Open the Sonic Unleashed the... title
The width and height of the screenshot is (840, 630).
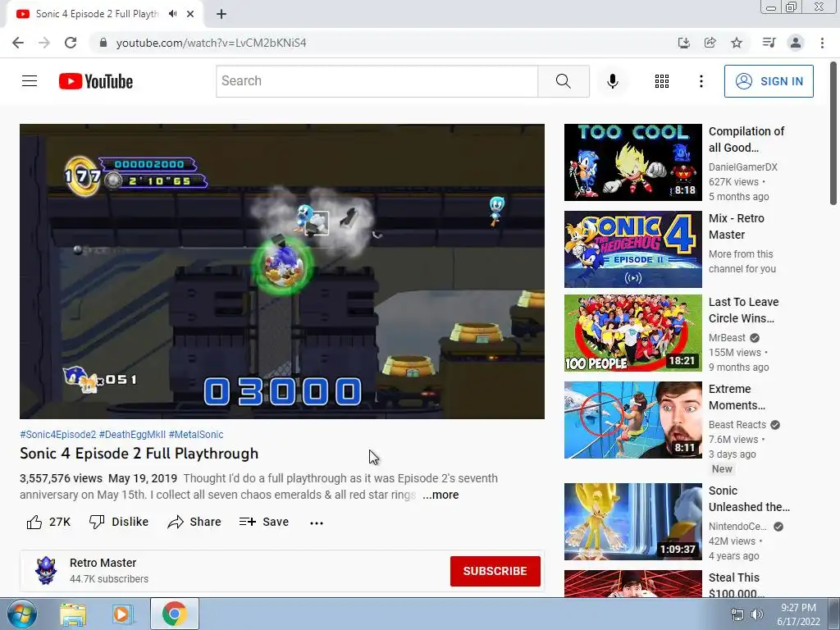749,499
